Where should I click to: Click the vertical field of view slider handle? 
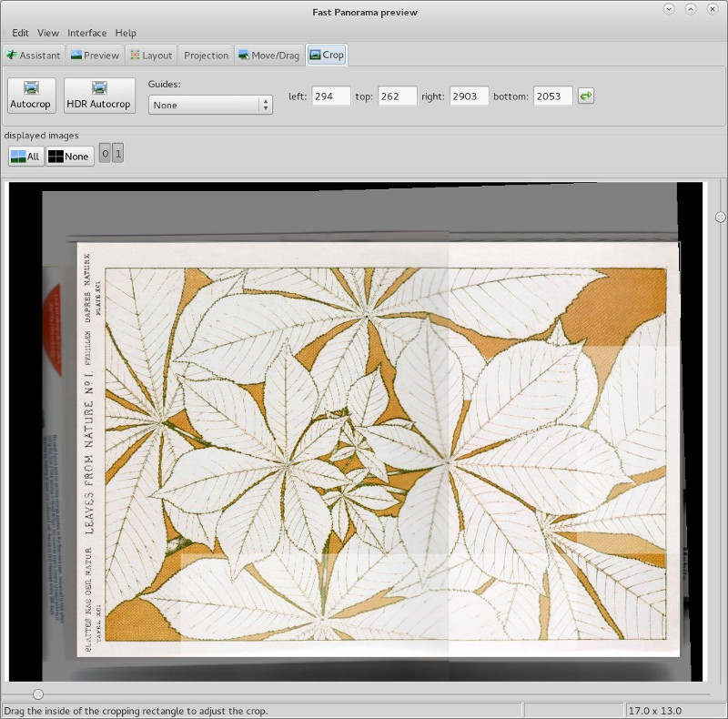720,217
